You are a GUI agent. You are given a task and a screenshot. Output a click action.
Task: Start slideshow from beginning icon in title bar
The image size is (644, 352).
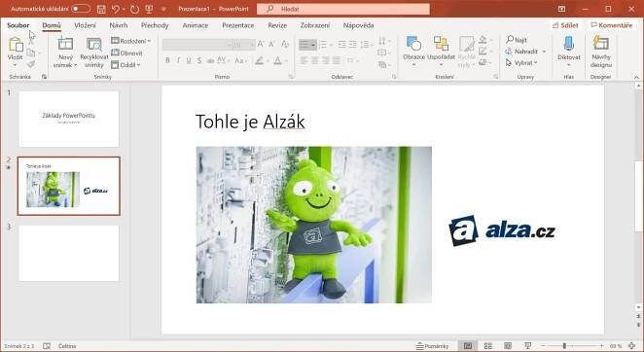[149, 9]
